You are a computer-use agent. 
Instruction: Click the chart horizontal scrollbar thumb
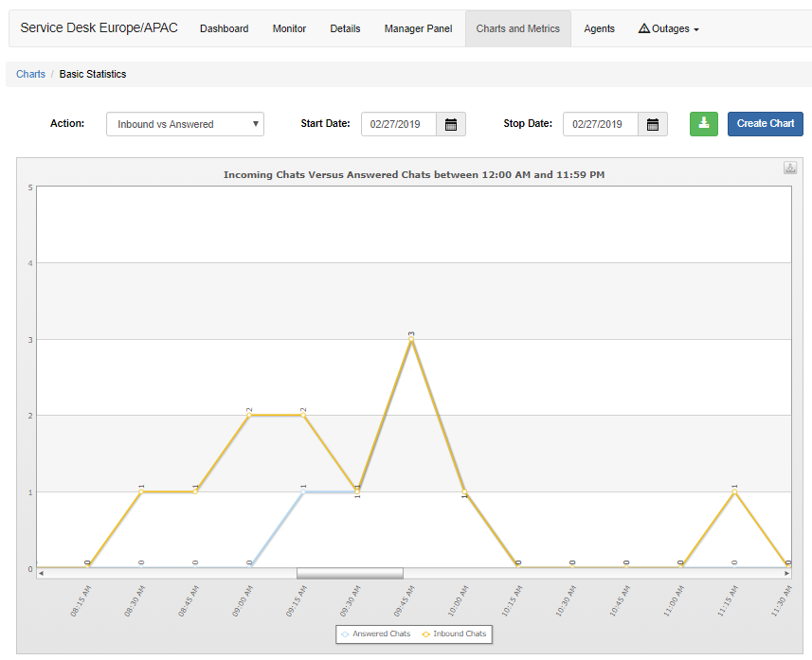(350, 574)
